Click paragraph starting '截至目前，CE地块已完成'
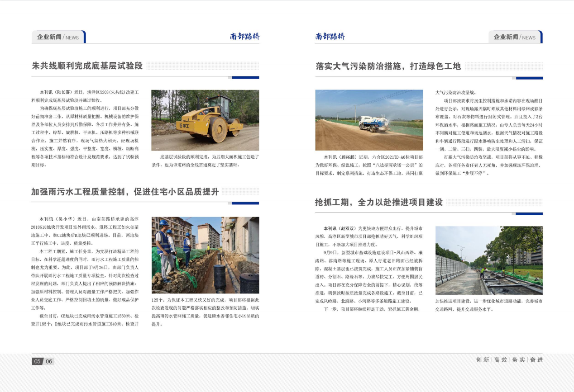The image size is (574, 392). (85, 320)
